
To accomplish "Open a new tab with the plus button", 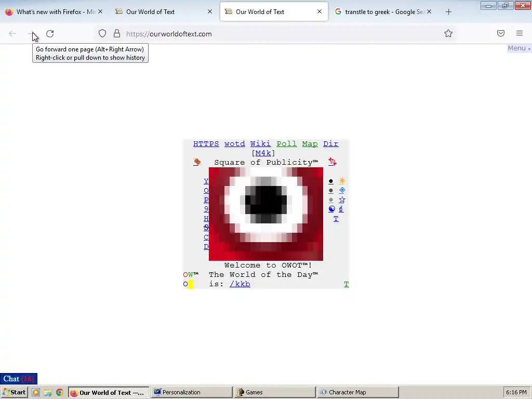I will [448, 12].
